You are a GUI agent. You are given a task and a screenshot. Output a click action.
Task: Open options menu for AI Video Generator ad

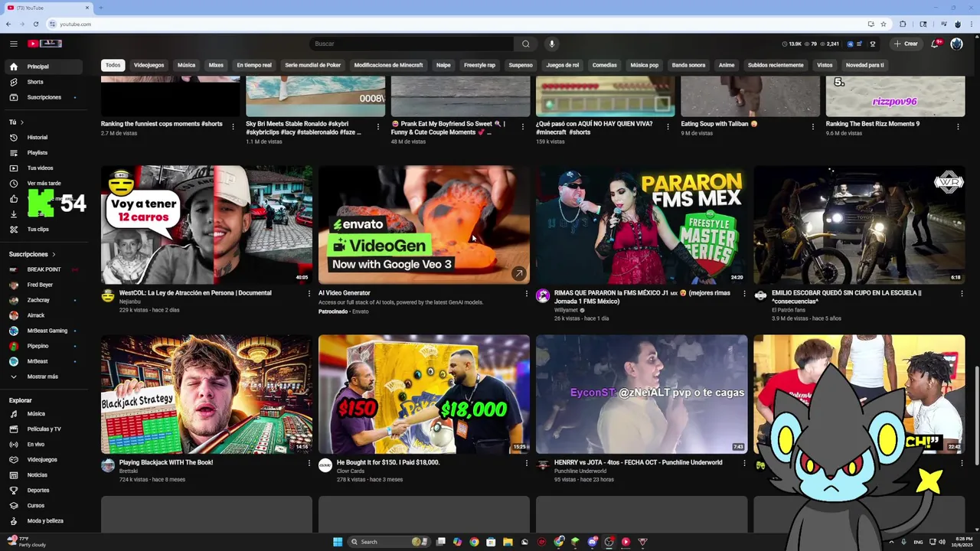527,293
